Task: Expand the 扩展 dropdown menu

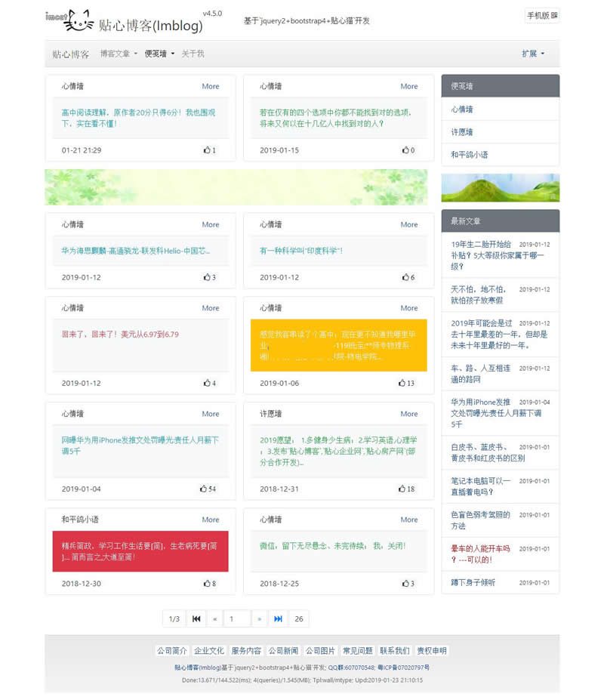Action: pyautogui.click(x=533, y=54)
